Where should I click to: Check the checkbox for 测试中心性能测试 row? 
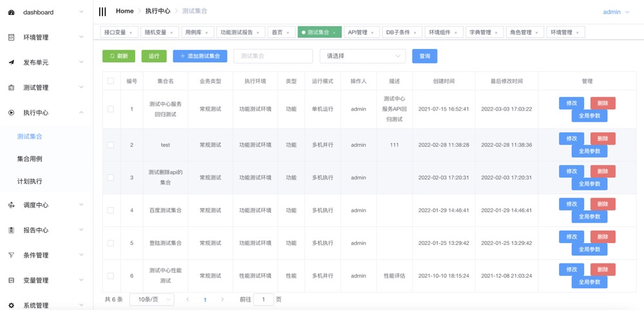coord(111,276)
